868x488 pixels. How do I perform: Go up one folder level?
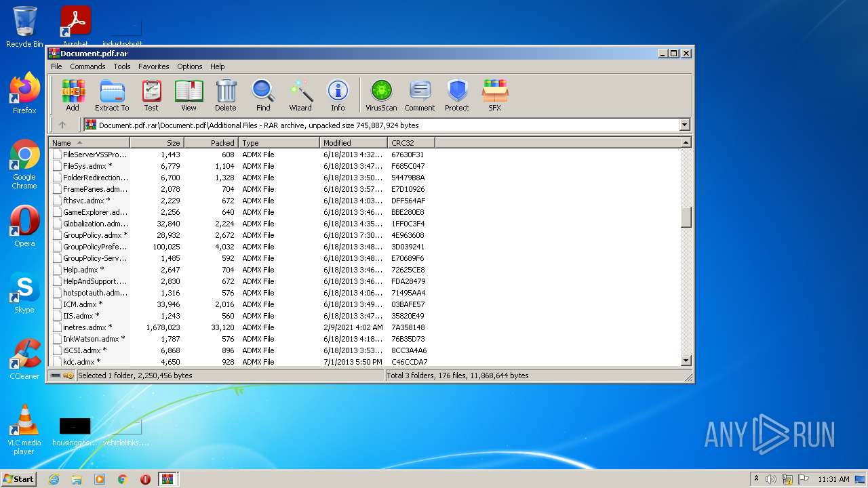[x=62, y=125]
